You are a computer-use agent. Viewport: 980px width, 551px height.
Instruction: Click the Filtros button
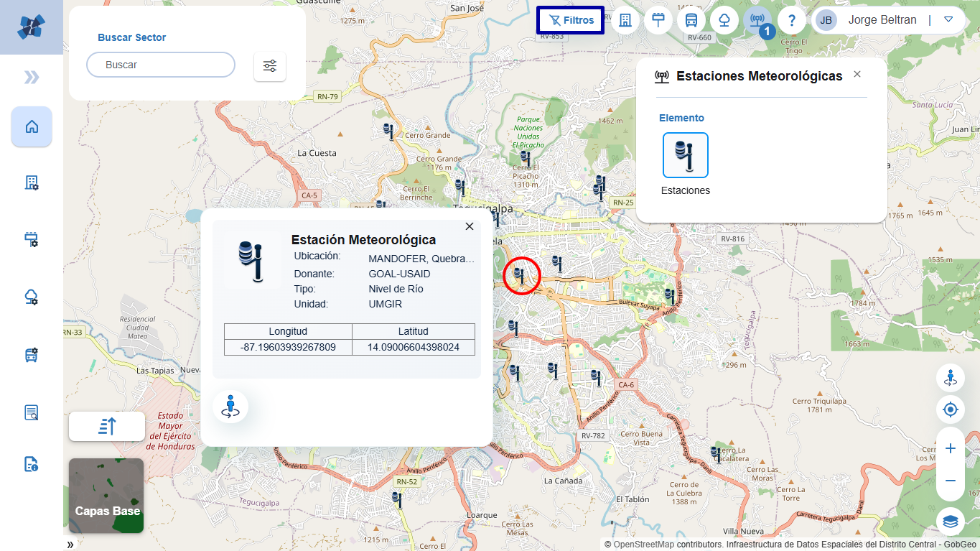[x=571, y=20]
